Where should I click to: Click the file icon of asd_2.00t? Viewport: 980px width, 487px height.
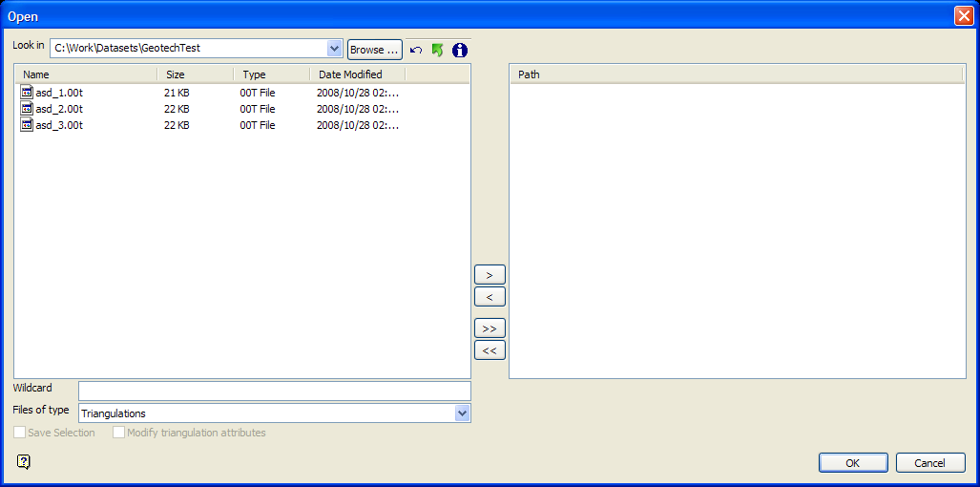click(x=27, y=108)
